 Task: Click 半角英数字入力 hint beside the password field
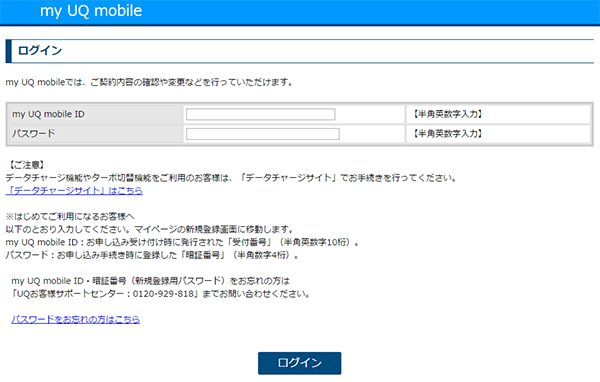pyautogui.click(x=448, y=134)
